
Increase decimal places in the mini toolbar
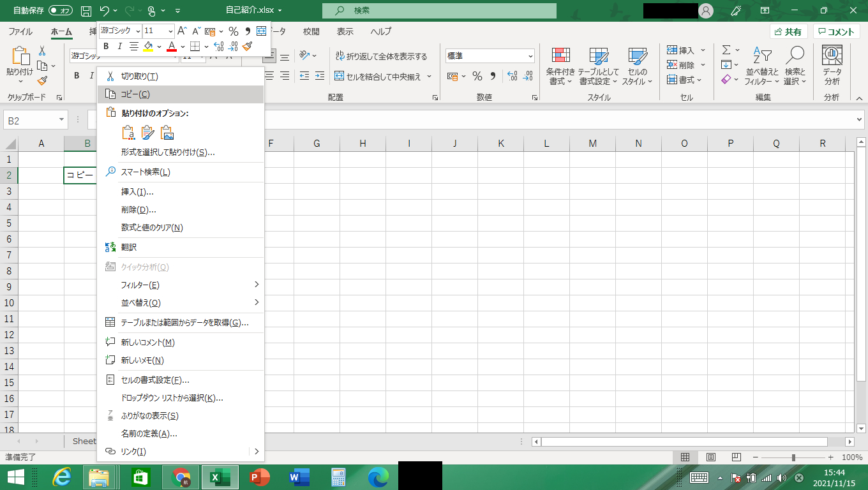click(219, 46)
